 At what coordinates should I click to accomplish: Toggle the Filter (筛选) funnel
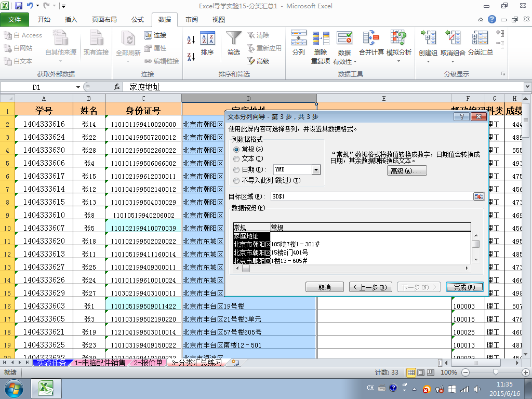(x=234, y=43)
